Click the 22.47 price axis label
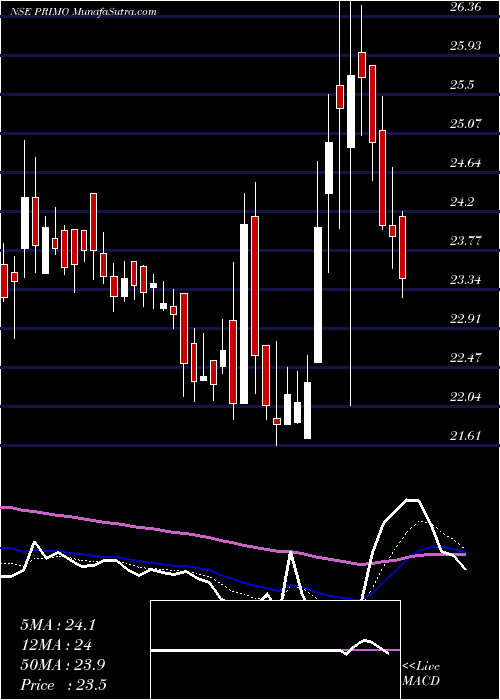 click(466, 357)
